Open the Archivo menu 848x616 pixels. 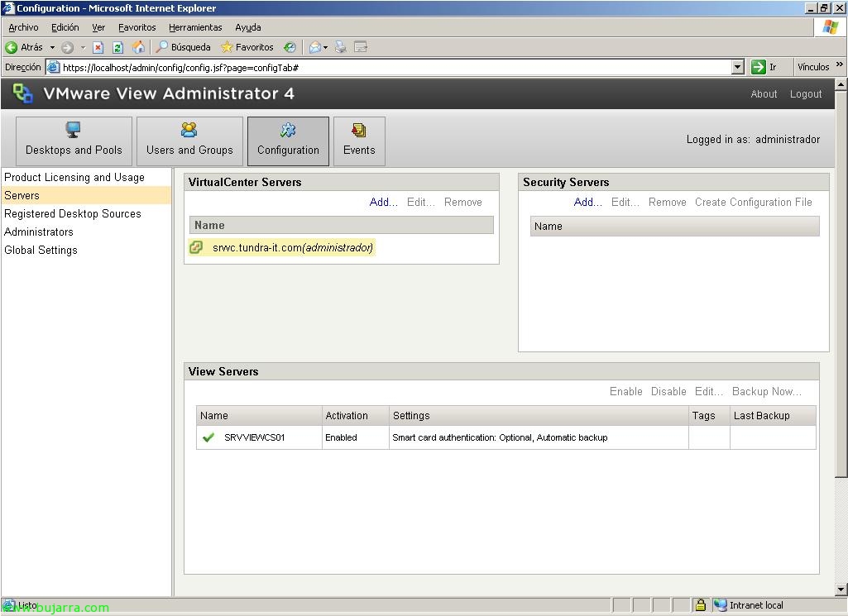pyautogui.click(x=23, y=27)
